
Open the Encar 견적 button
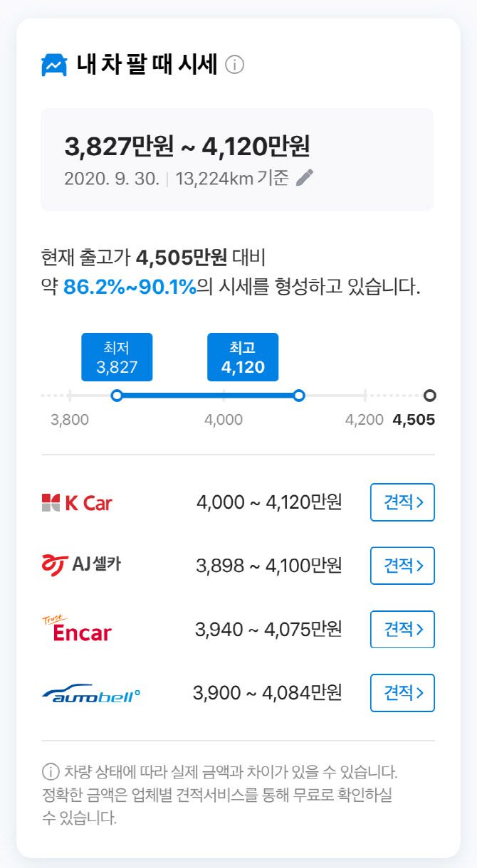click(402, 629)
